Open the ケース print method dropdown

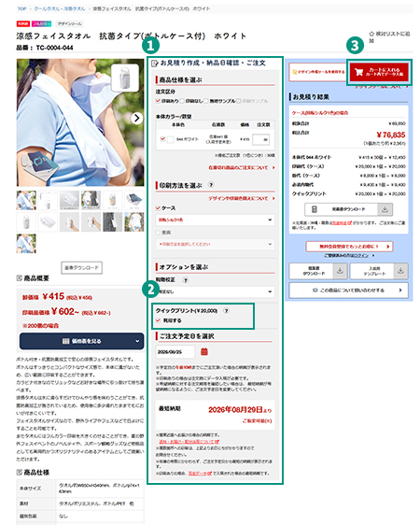215,220
